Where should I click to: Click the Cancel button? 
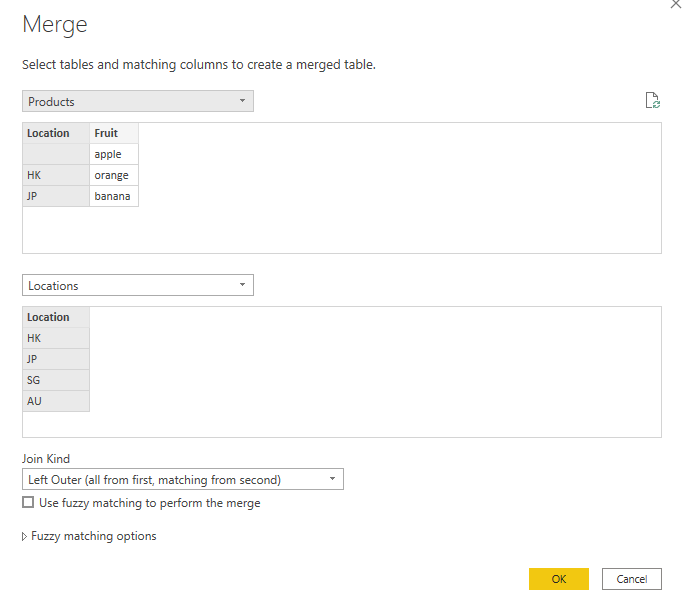tap(632, 579)
